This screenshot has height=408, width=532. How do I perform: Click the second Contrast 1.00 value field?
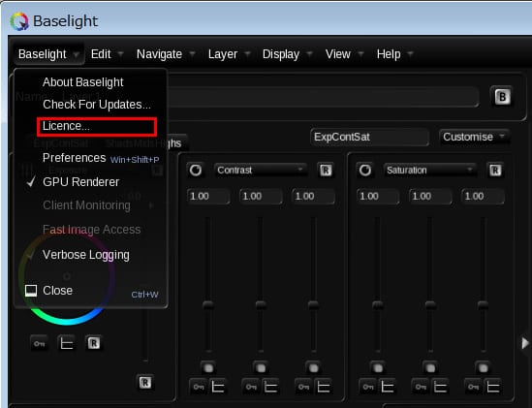[261, 196]
